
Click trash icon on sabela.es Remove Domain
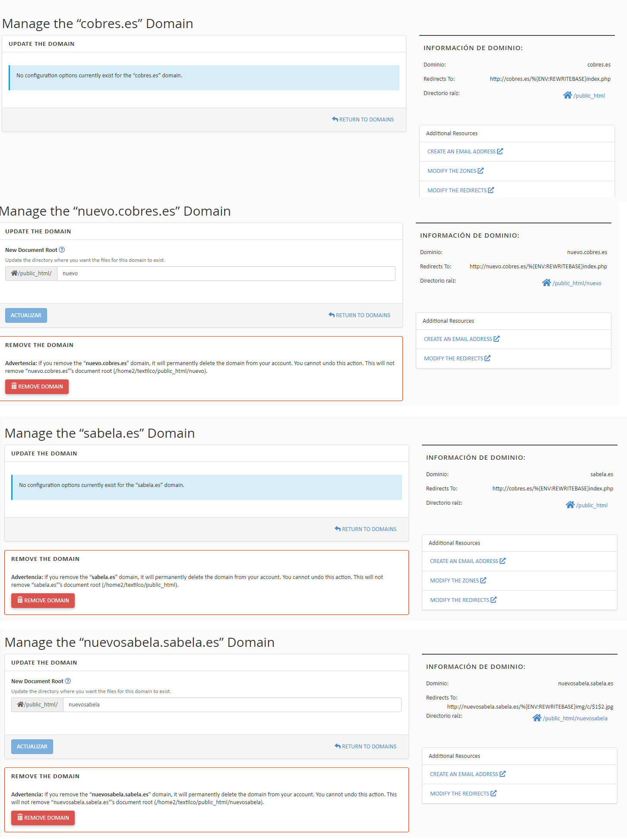click(x=20, y=600)
